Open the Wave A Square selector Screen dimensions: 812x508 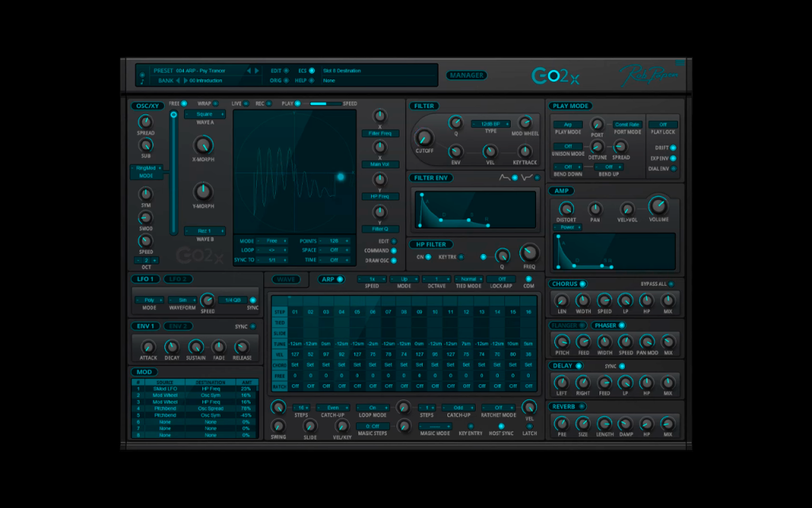[205, 114]
